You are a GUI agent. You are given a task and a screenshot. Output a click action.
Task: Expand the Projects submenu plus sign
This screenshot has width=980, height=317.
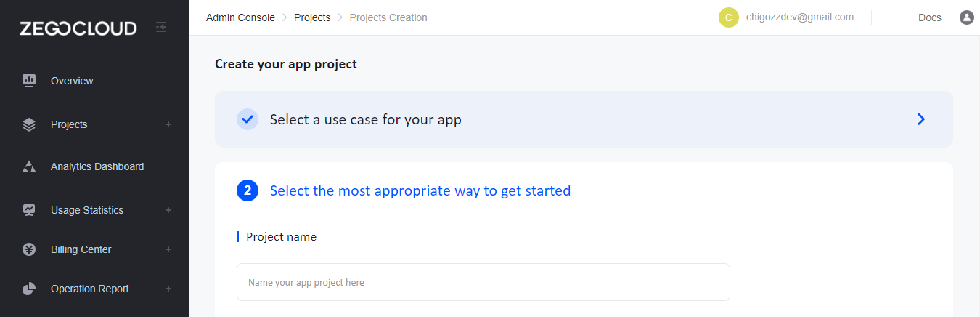point(168,124)
